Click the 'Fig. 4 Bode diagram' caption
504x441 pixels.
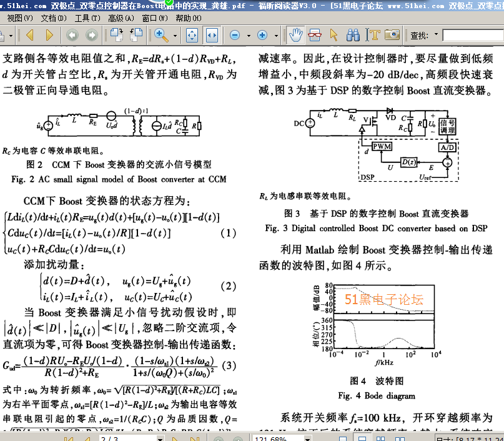pos(377,395)
